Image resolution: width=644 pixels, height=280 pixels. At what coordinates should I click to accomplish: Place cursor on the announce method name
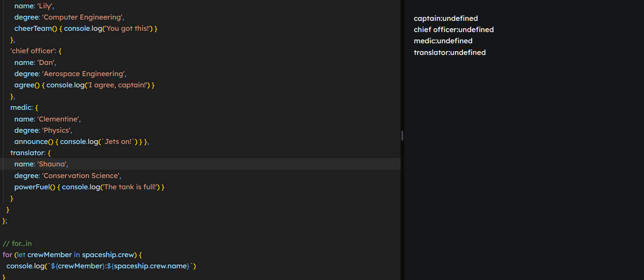pos(31,141)
